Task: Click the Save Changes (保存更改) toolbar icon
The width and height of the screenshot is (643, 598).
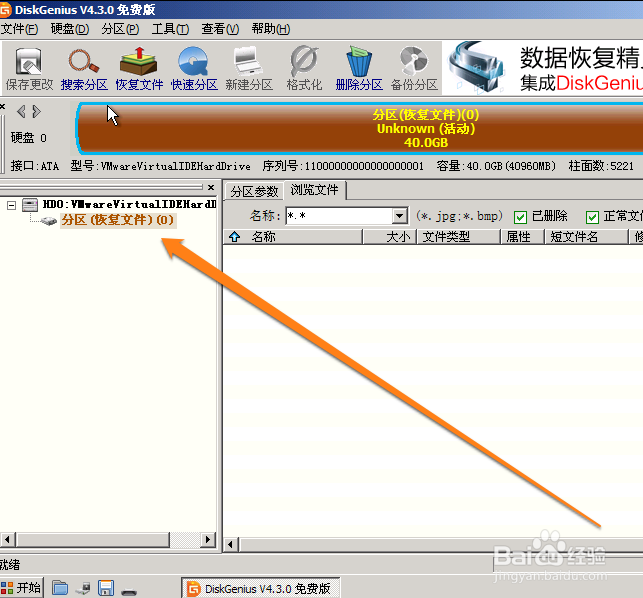Action: 29,68
